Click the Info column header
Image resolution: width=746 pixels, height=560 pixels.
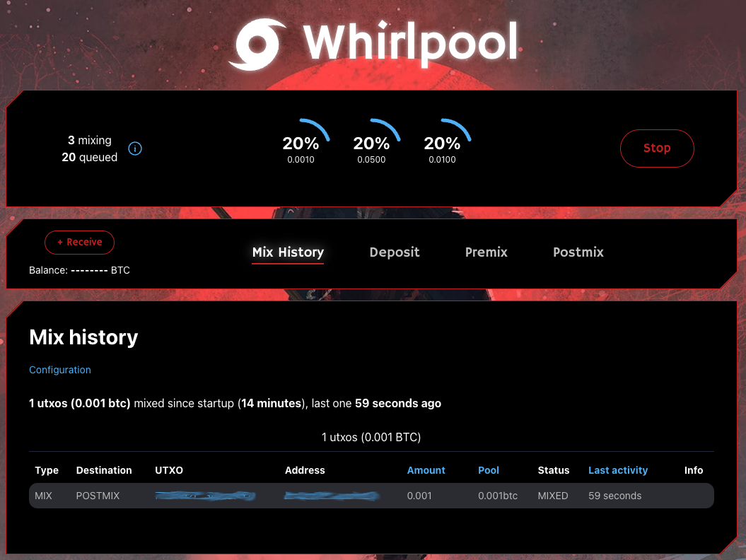coord(694,470)
